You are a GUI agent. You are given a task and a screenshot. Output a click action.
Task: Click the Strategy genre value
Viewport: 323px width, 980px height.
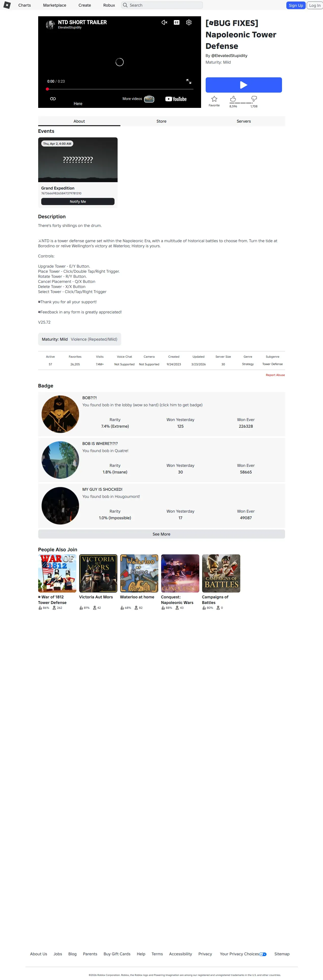[248, 364]
